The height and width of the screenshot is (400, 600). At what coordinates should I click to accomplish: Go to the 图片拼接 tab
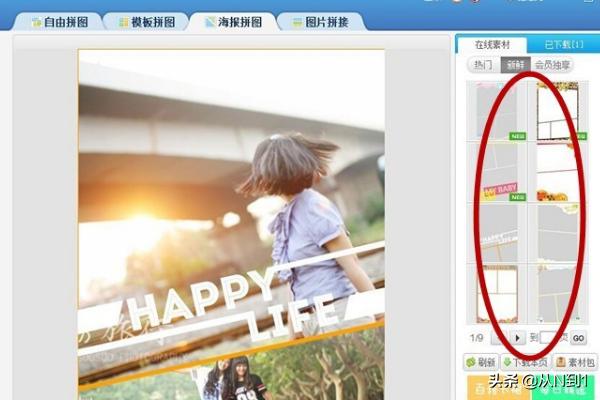(x=319, y=21)
